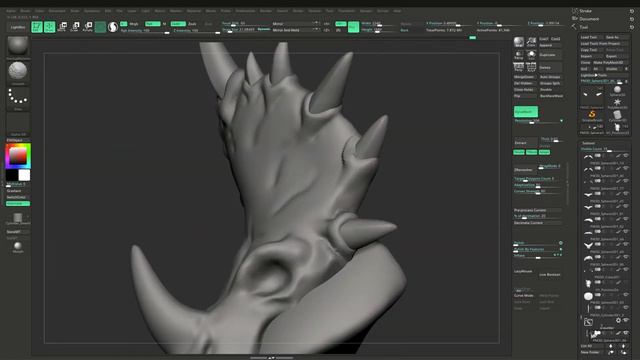Select the large PM3D_Sphere tool thumbnail

point(592,96)
